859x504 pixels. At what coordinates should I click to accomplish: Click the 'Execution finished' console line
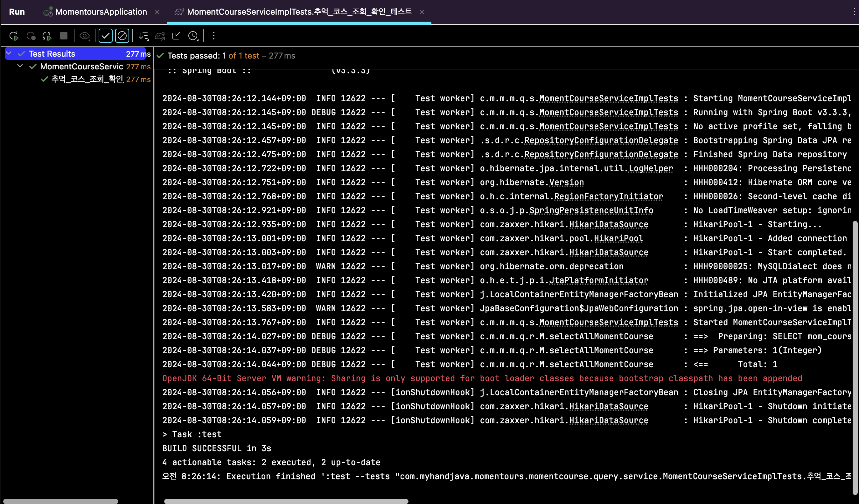(x=506, y=476)
